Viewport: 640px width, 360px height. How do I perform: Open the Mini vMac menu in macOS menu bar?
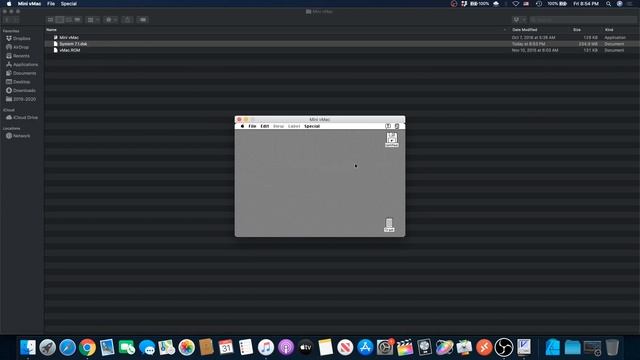(x=29, y=4)
